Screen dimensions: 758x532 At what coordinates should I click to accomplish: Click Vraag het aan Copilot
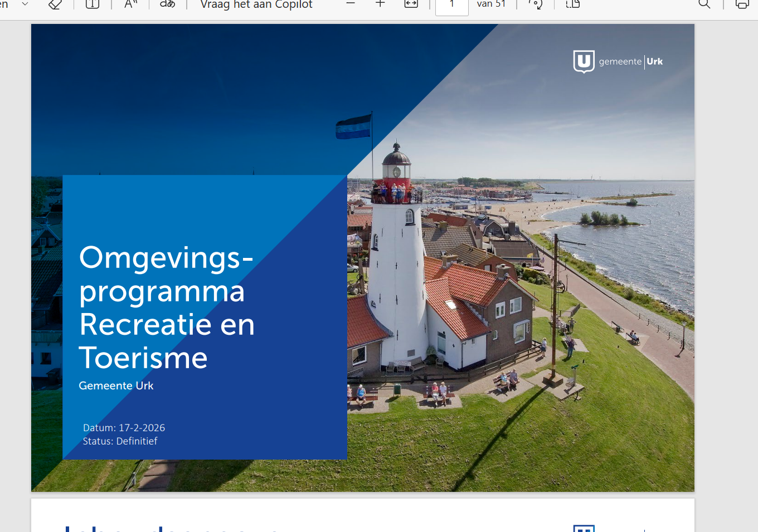[256, 5]
